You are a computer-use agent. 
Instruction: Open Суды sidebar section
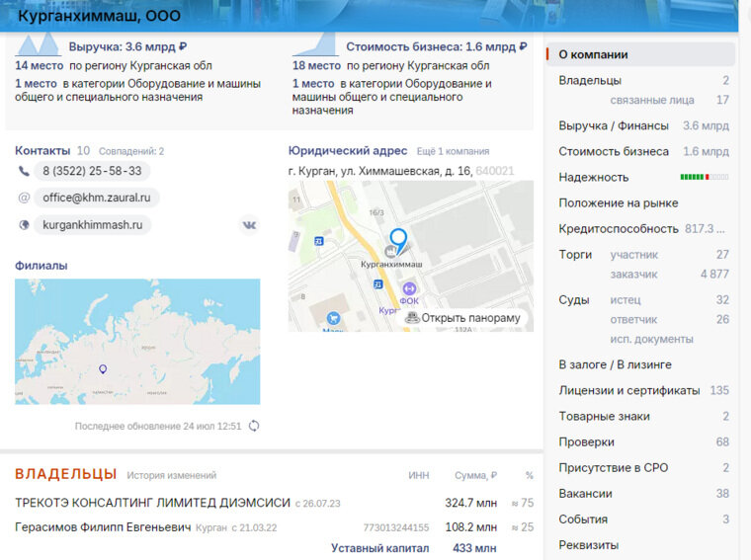click(x=574, y=300)
